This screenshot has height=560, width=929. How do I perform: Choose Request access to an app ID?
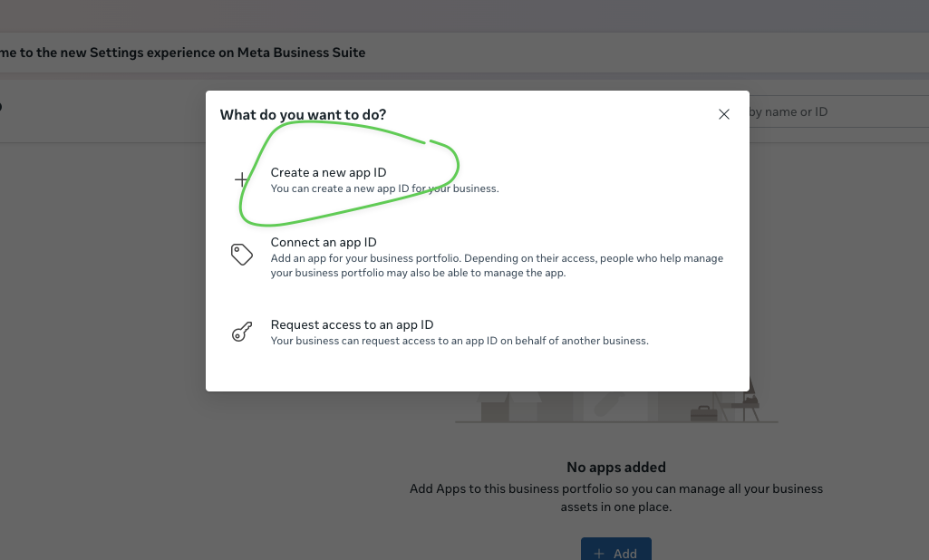(352, 324)
